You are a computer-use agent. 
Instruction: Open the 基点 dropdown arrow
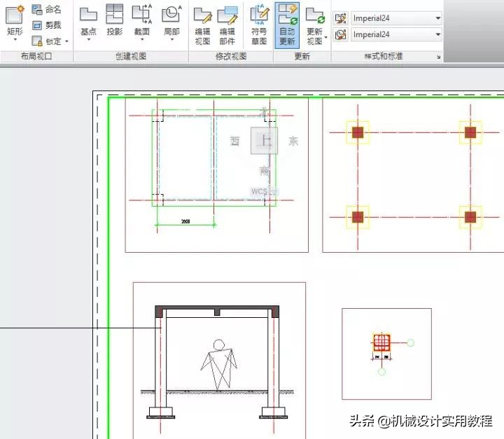point(88,39)
